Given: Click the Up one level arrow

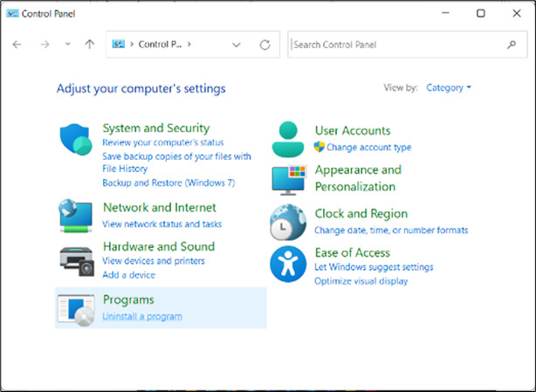Looking at the screenshot, I should pos(89,45).
